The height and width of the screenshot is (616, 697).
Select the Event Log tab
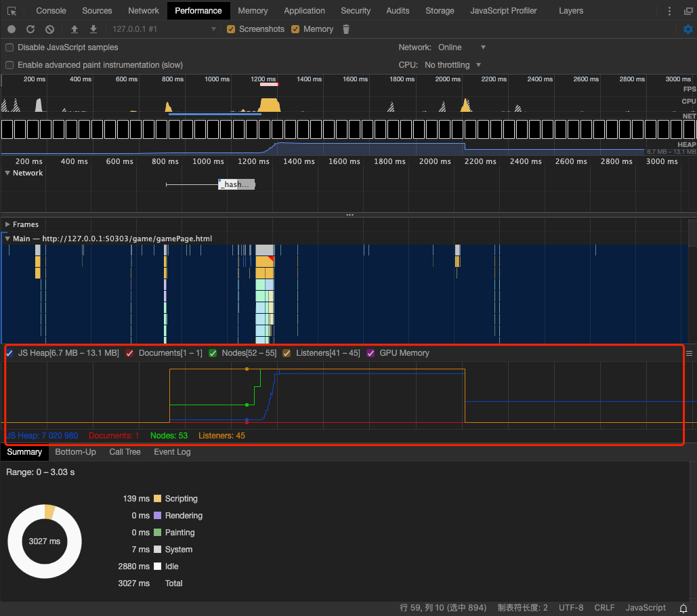[172, 452]
